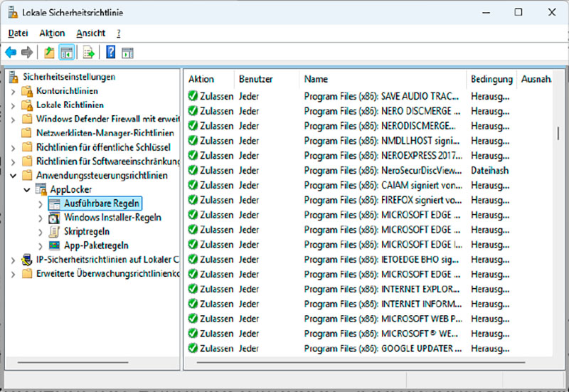The height and width of the screenshot is (392, 569).
Task: Collapse the AppLocker tree node
Action: pyautogui.click(x=27, y=189)
